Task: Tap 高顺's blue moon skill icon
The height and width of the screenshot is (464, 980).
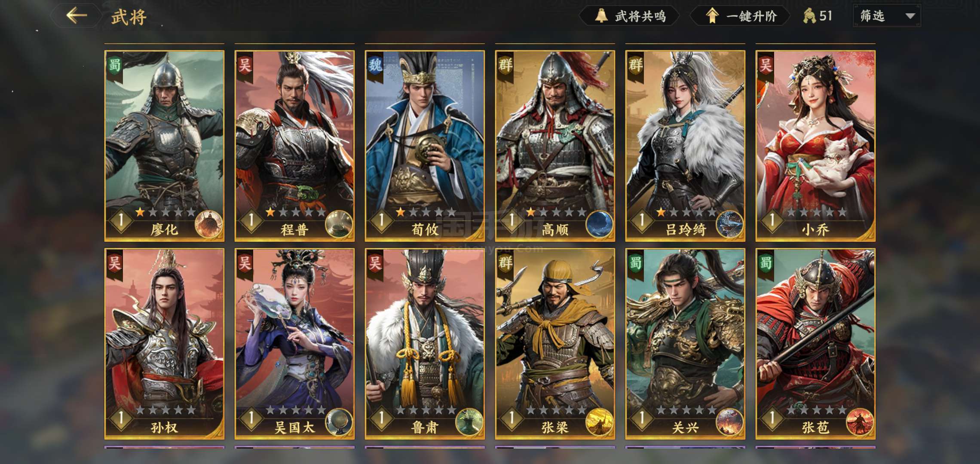Action: pos(600,225)
